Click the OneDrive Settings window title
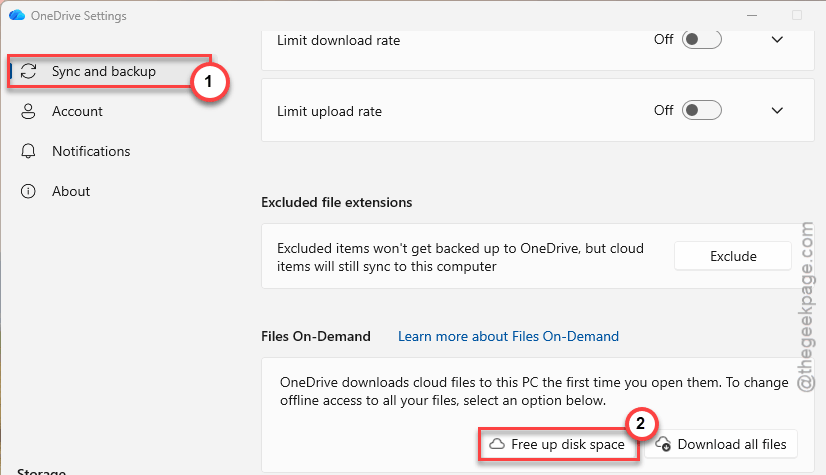This screenshot has width=826, height=475. tap(78, 16)
